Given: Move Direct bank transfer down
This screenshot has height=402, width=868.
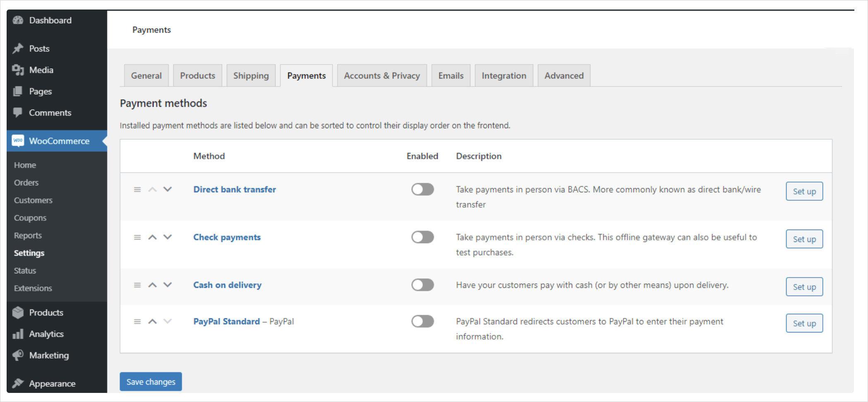Looking at the screenshot, I should tap(168, 189).
